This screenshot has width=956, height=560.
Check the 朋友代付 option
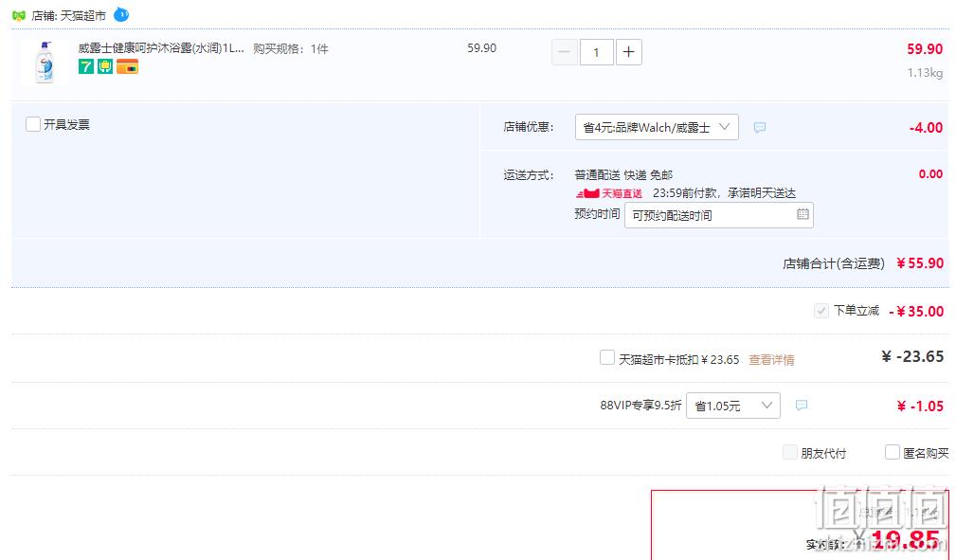click(790, 453)
